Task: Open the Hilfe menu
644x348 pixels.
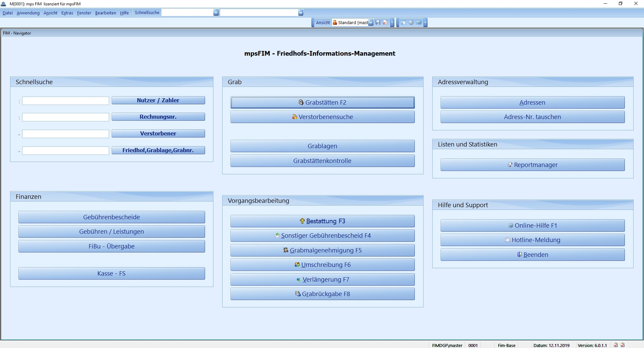Action: 125,13
